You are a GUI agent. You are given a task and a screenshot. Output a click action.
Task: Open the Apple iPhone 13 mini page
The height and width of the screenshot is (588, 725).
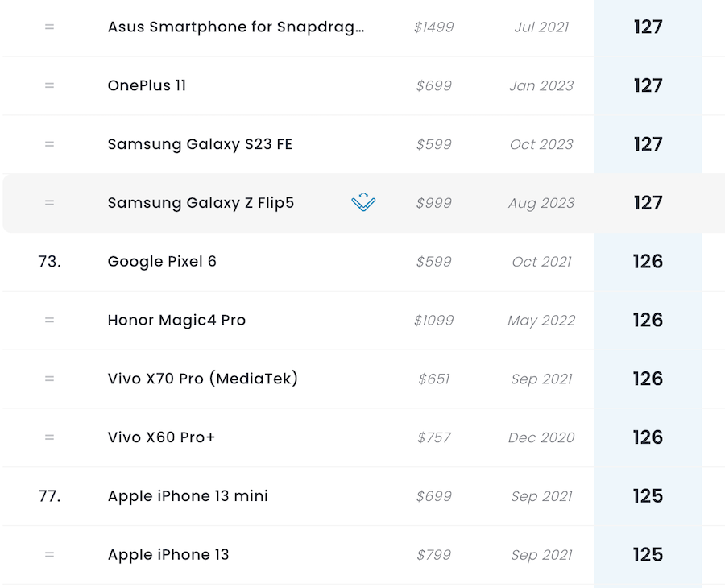[x=188, y=496]
